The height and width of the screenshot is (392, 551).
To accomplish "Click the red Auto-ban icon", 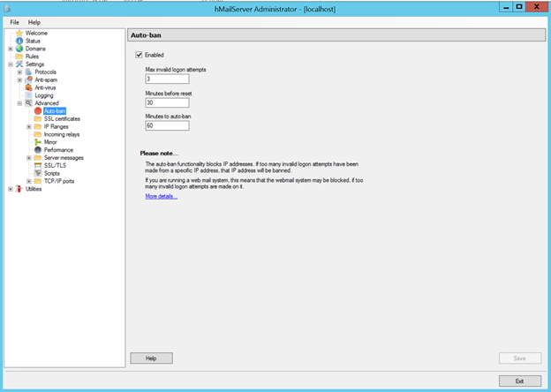I will coord(38,111).
